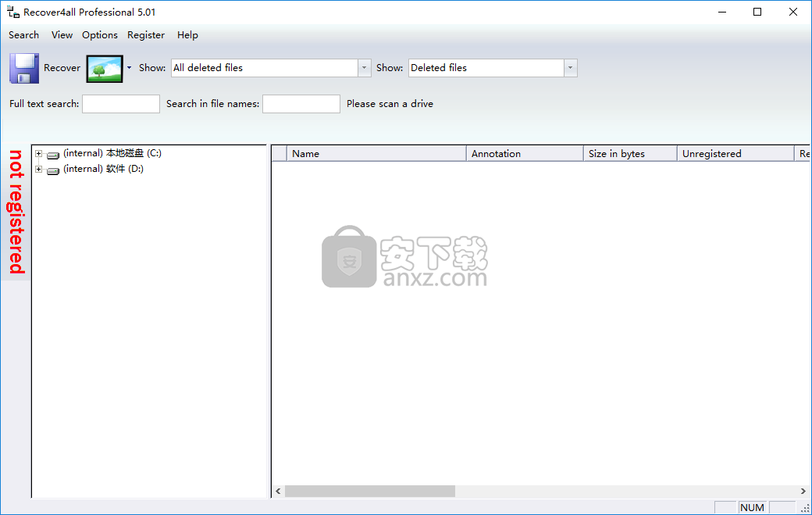Click the 'not registered' red banner

point(16,212)
